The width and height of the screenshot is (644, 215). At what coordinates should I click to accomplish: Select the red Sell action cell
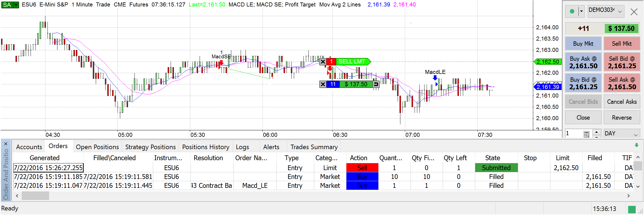click(x=362, y=168)
